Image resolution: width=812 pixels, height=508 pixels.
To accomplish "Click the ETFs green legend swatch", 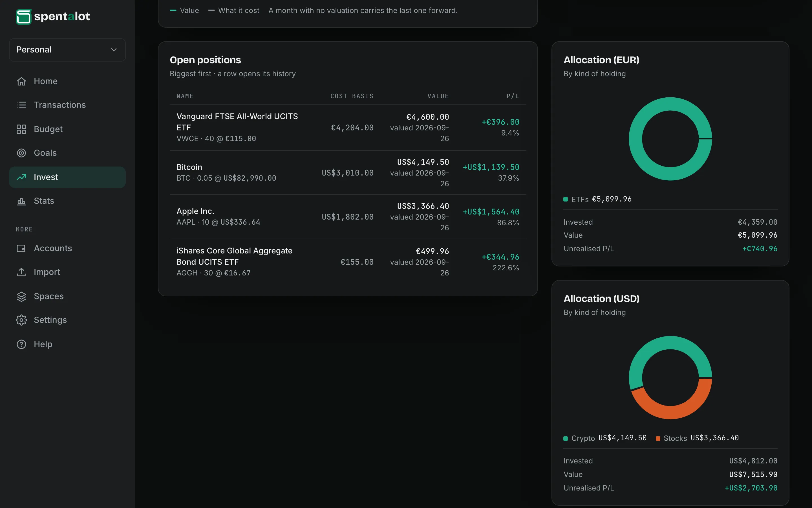I will click(565, 200).
